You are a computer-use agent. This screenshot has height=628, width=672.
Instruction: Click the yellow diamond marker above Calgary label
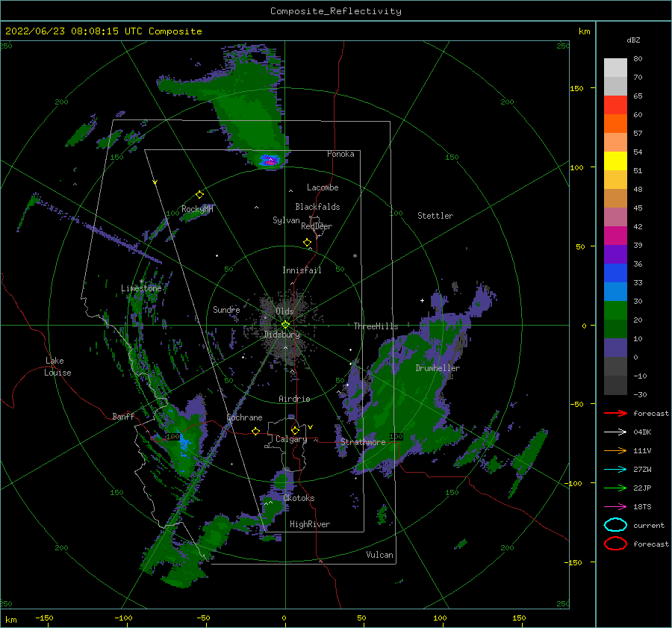coord(295,430)
